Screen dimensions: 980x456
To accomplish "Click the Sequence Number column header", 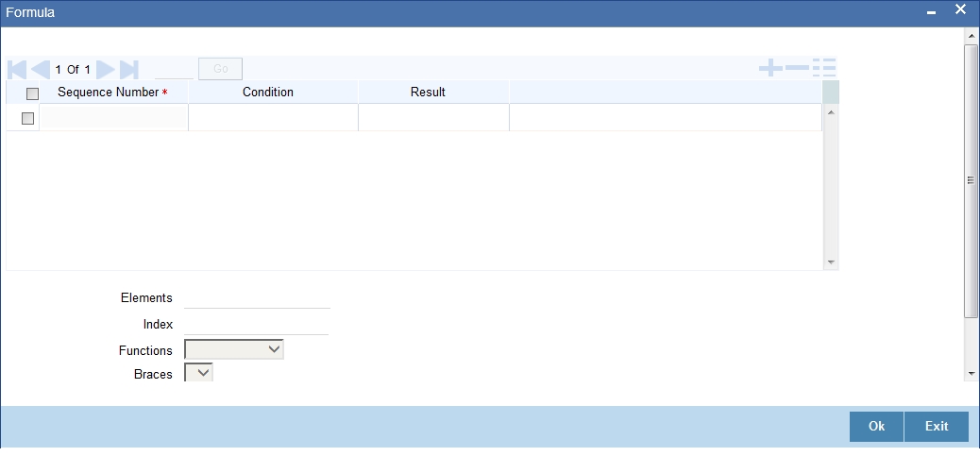I will click(x=112, y=92).
